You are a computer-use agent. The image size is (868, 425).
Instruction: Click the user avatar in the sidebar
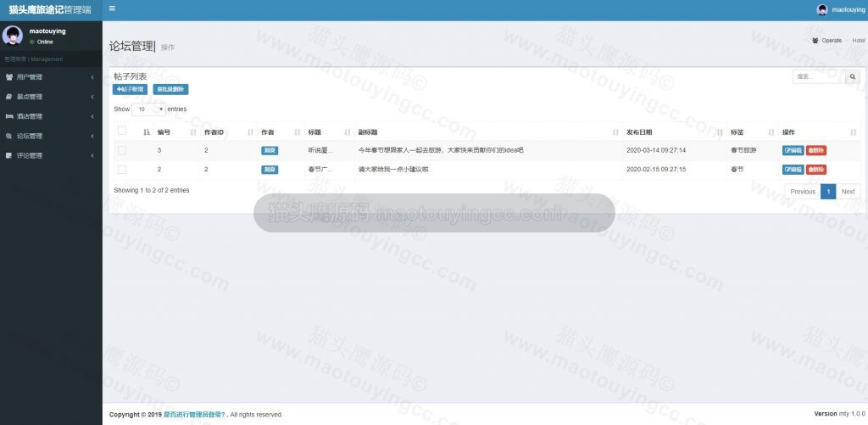point(12,36)
